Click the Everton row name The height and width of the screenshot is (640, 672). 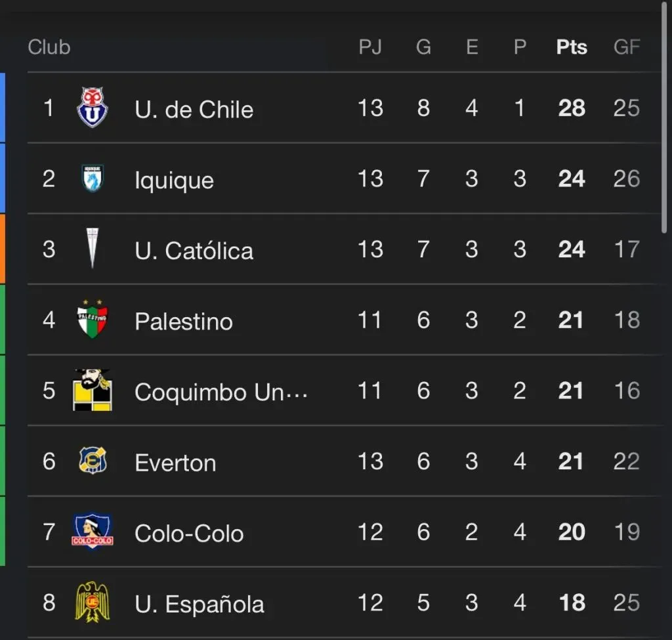click(175, 463)
